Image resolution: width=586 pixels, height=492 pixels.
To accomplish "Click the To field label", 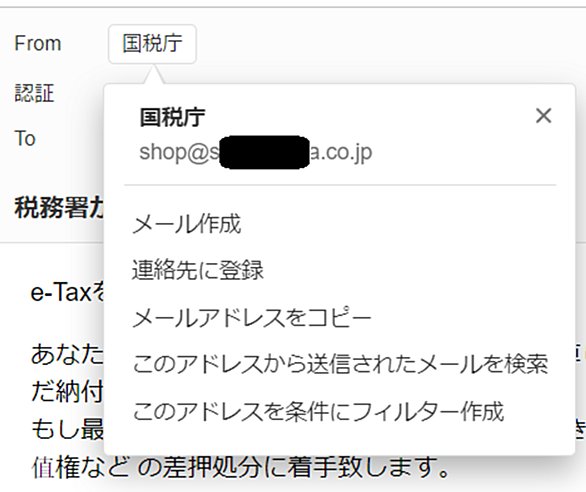I will pyautogui.click(x=25, y=138).
